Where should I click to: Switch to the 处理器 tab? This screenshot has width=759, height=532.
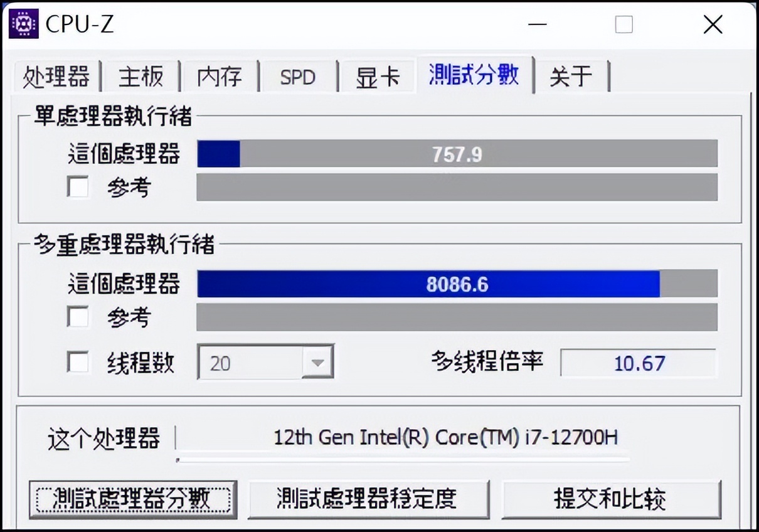pyautogui.click(x=56, y=77)
